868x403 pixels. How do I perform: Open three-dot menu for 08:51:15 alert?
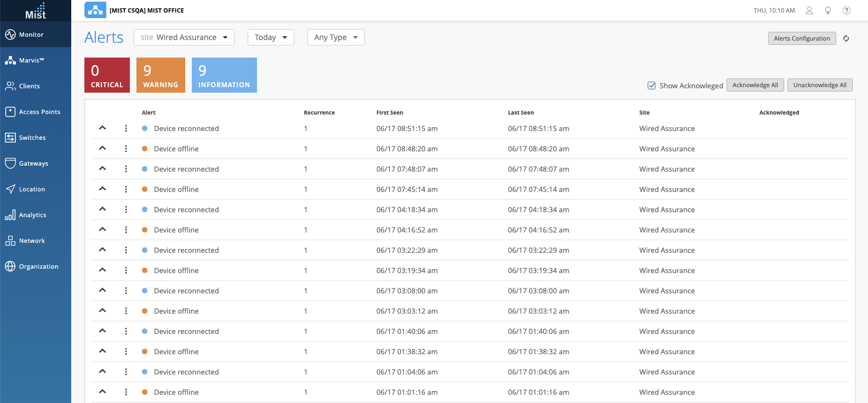126,128
